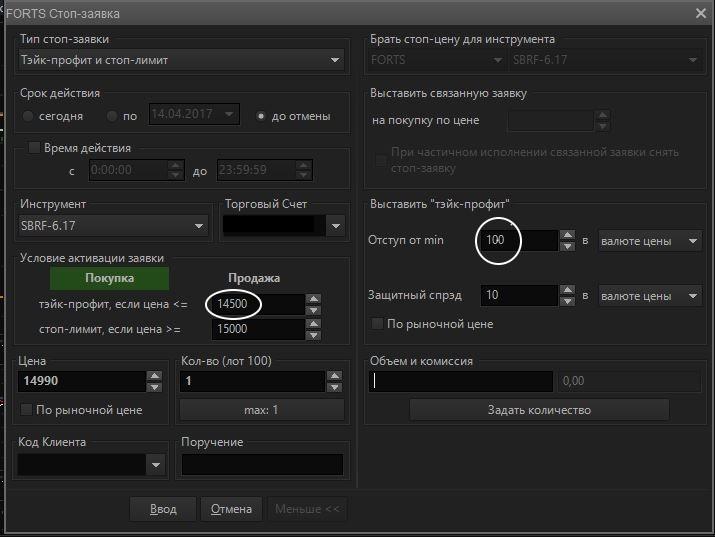Viewport: 715px width, 537px height.
Task: Click the Поручение input field
Action: coord(261,464)
